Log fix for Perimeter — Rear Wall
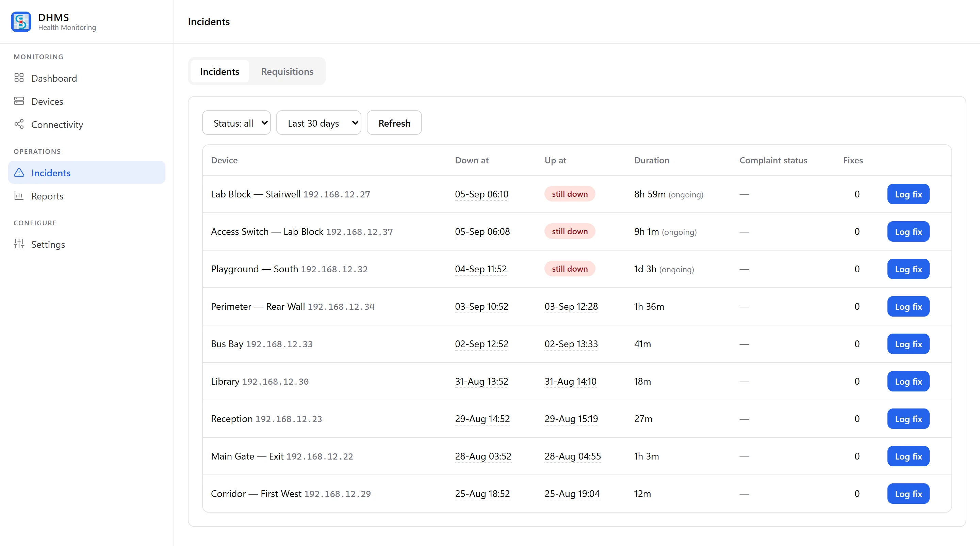Screen dimensions: 980x546 (x=908, y=307)
